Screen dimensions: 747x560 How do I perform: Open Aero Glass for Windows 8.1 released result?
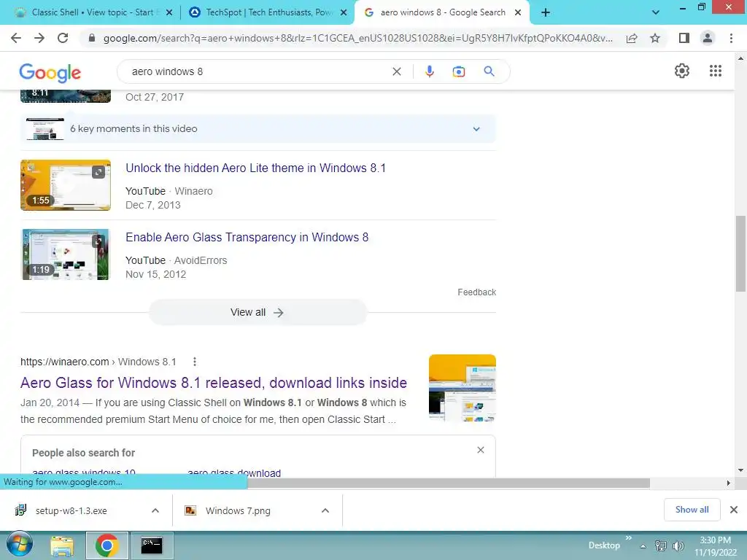click(214, 383)
